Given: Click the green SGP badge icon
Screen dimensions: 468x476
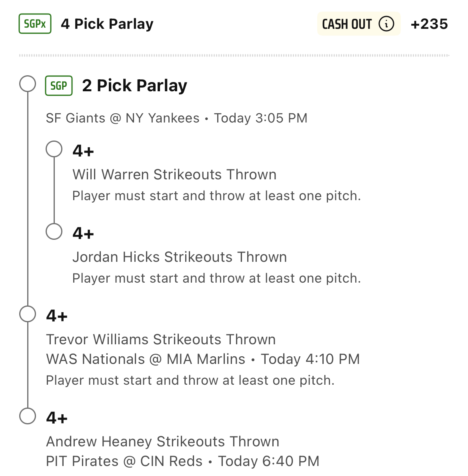Looking at the screenshot, I should tap(59, 86).
